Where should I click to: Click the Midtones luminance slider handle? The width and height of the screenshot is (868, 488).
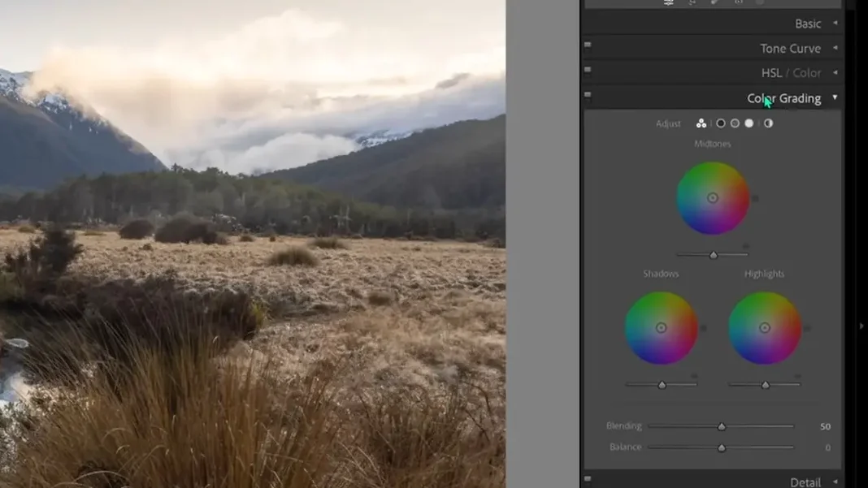[x=714, y=254]
